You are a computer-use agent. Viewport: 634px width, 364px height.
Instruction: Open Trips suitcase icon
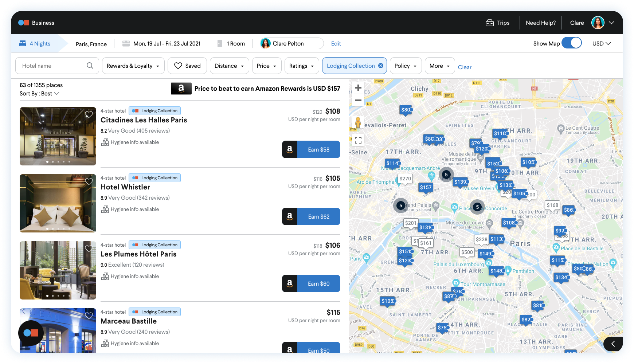[490, 23]
